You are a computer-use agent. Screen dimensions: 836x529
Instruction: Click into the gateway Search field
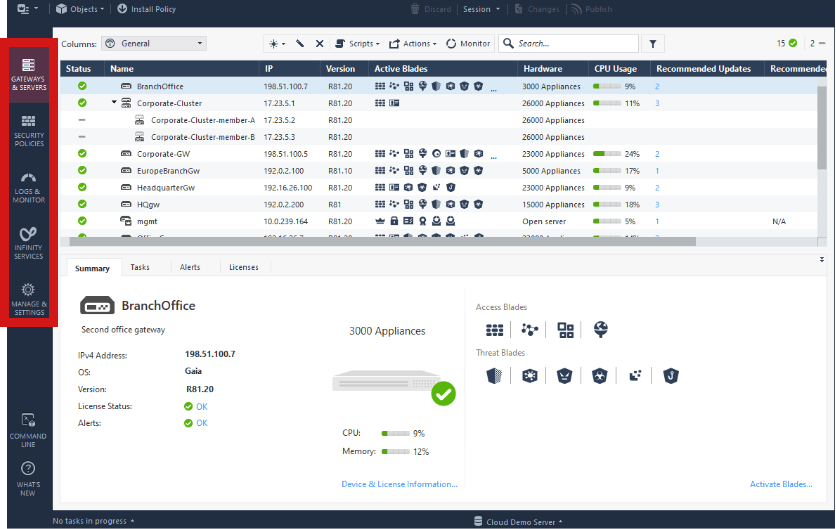(575, 44)
